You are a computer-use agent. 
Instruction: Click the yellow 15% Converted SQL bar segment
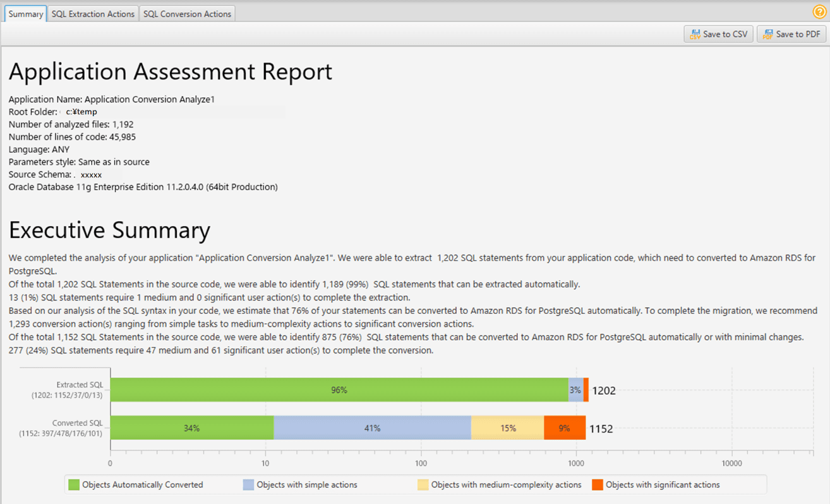point(507,428)
